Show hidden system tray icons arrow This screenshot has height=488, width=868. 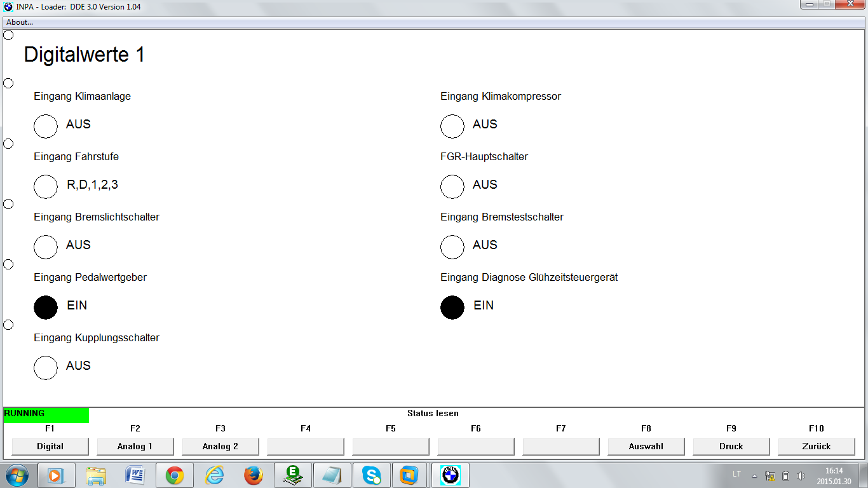(x=754, y=476)
